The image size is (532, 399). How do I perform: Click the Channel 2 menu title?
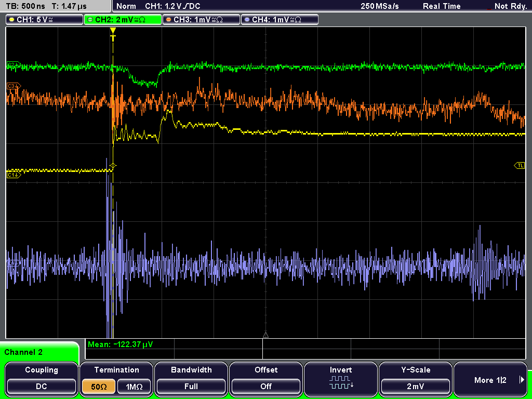click(23, 352)
